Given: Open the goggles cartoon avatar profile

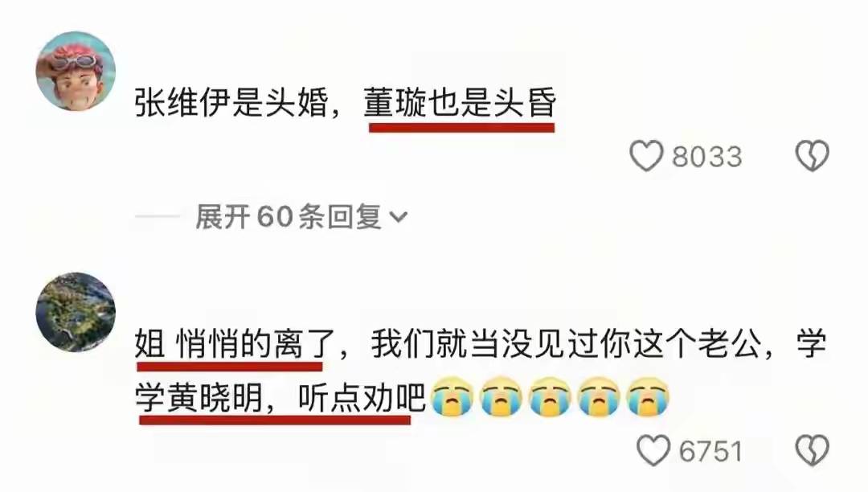Looking at the screenshot, I should tap(76, 72).
